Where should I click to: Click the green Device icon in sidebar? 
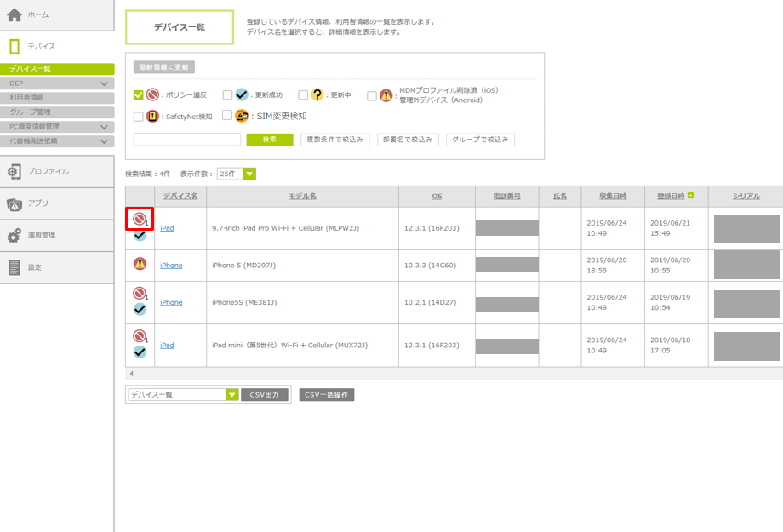(x=14, y=46)
